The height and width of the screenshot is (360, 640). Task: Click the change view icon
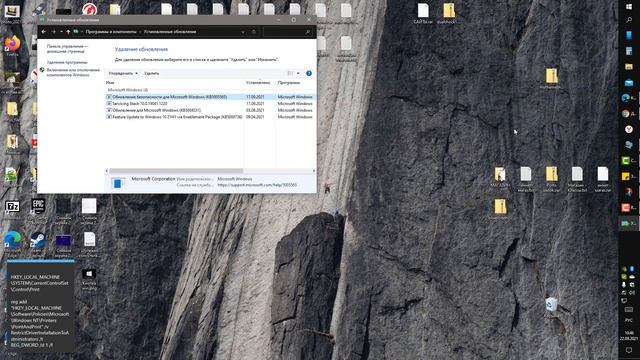point(290,73)
